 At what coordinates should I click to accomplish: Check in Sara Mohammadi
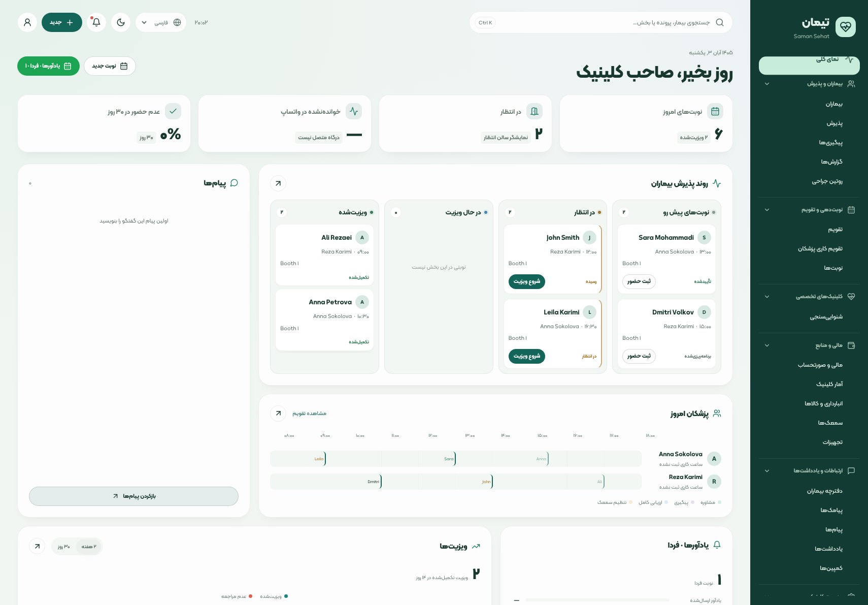[x=639, y=281]
